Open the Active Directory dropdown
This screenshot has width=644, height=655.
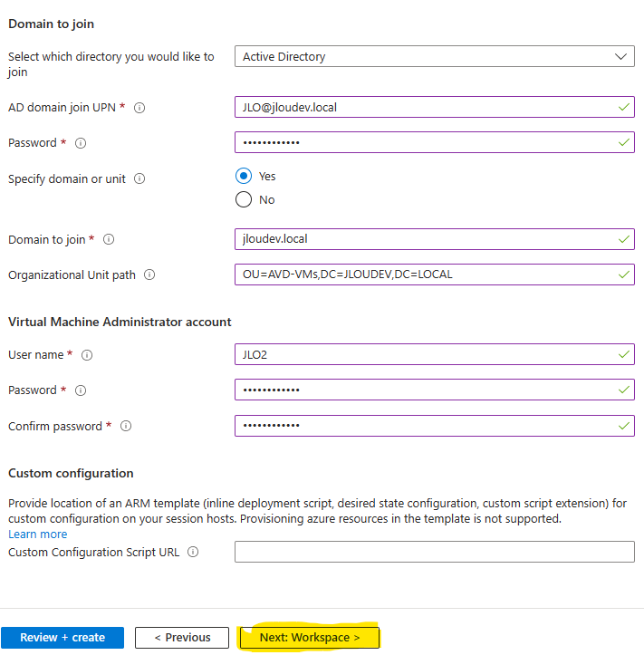click(x=435, y=56)
